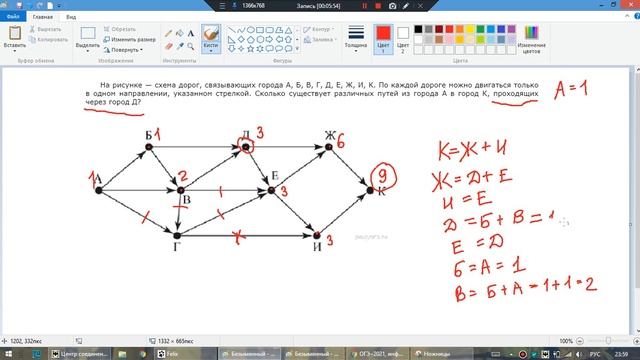Choose the rounded callout shape

tap(269, 49)
